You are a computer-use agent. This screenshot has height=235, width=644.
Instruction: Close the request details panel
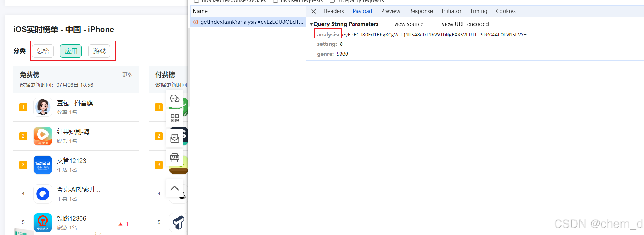(313, 11)
